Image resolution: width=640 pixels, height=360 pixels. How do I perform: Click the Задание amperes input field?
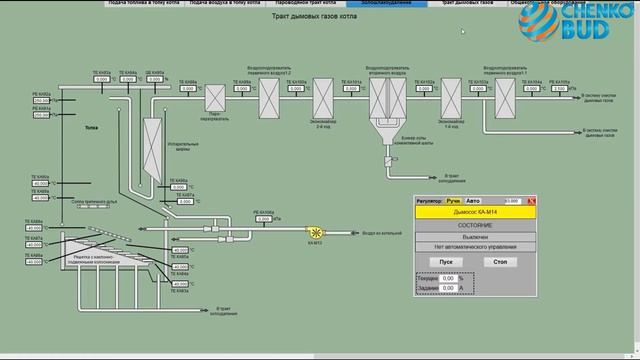(x=448, y=288)
